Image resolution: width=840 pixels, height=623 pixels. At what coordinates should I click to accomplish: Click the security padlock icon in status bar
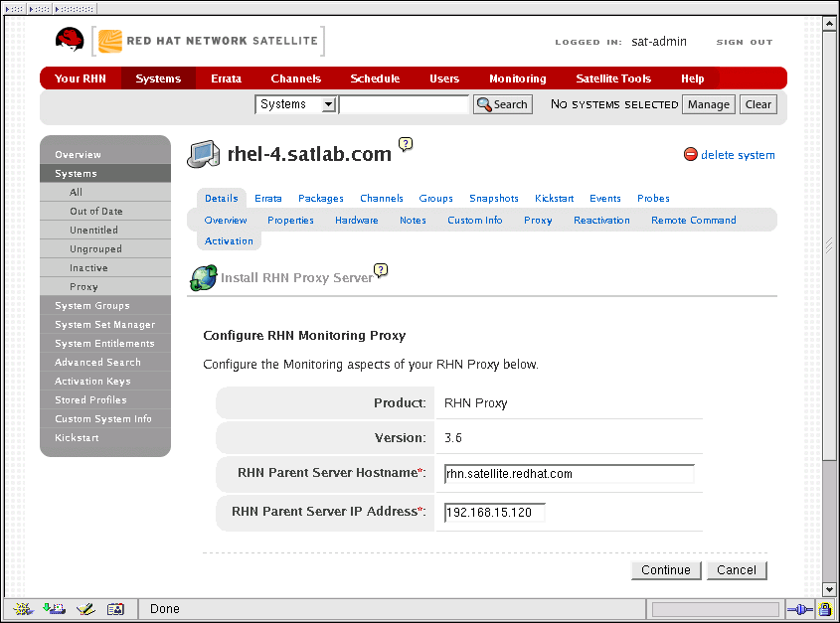pyautogui.click(x=825, y=609)
